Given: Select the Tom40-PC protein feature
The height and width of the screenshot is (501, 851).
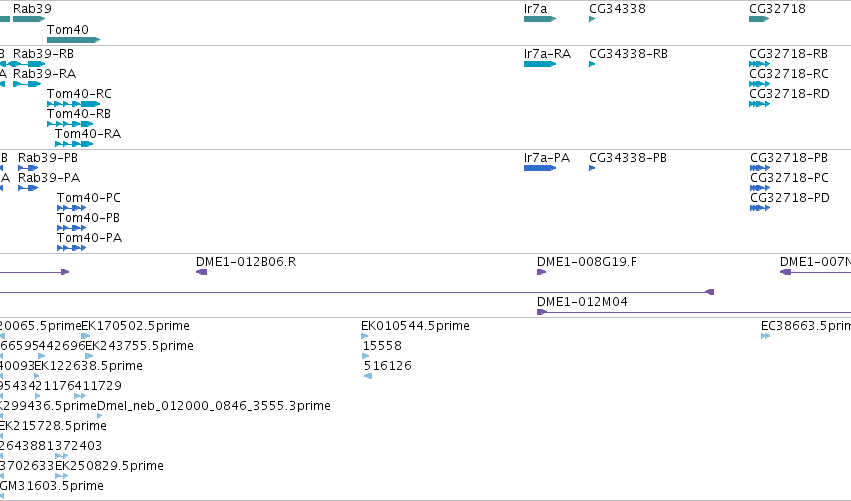Looking at the screenshot, I should [x=72, y=208].
